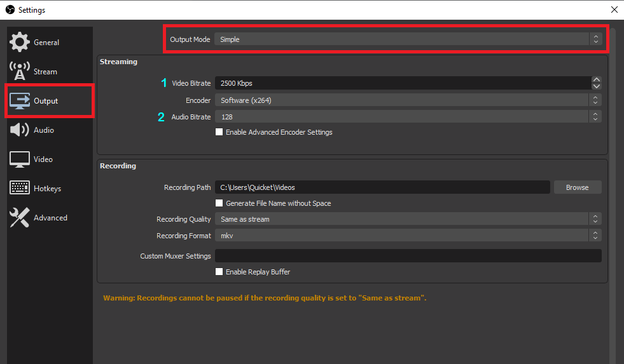Click the Recording Quality label
The image size is (624, 364).
point(183,219)
